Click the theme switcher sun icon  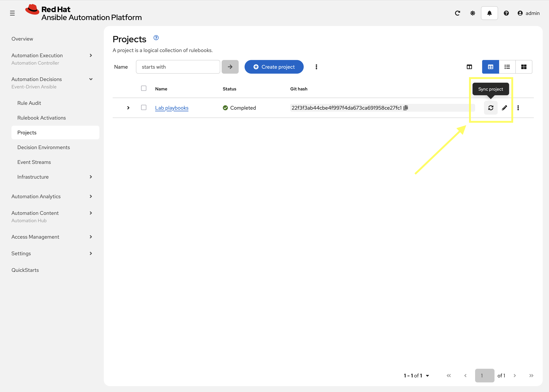point(473,13)
